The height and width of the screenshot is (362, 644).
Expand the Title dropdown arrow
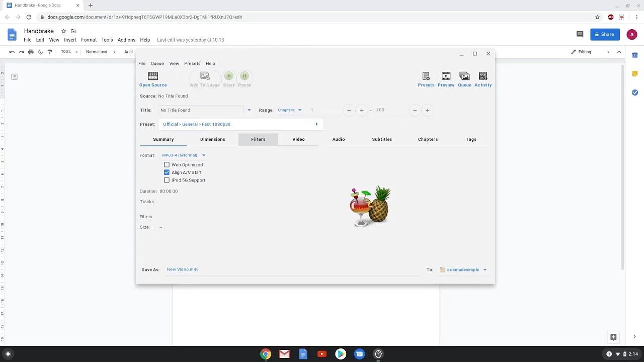coord(249,110)
